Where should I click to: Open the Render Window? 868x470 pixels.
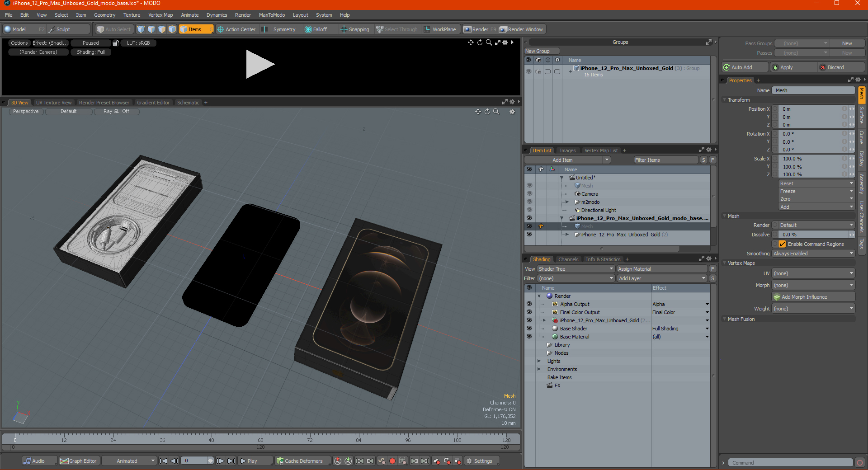pyautogui.click(x=521, y=29)
